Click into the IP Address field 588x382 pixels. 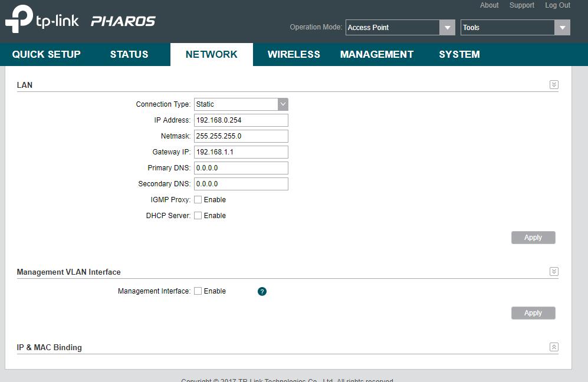pyautogui.click(x=241, y=120)
